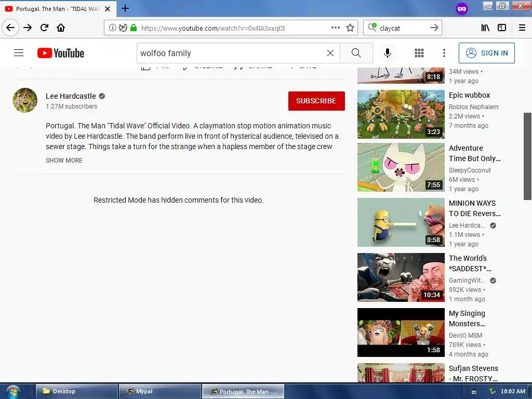This screenshot has width=532, height=399.
Task: Click the page vertical scrollbar thumb
Action: click(528, 156)
